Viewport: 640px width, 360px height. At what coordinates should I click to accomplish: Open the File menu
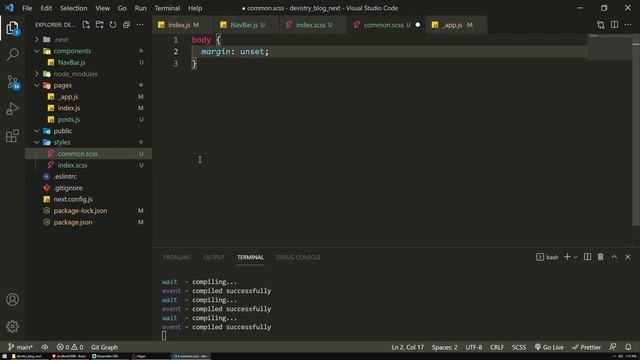point(27,8)
